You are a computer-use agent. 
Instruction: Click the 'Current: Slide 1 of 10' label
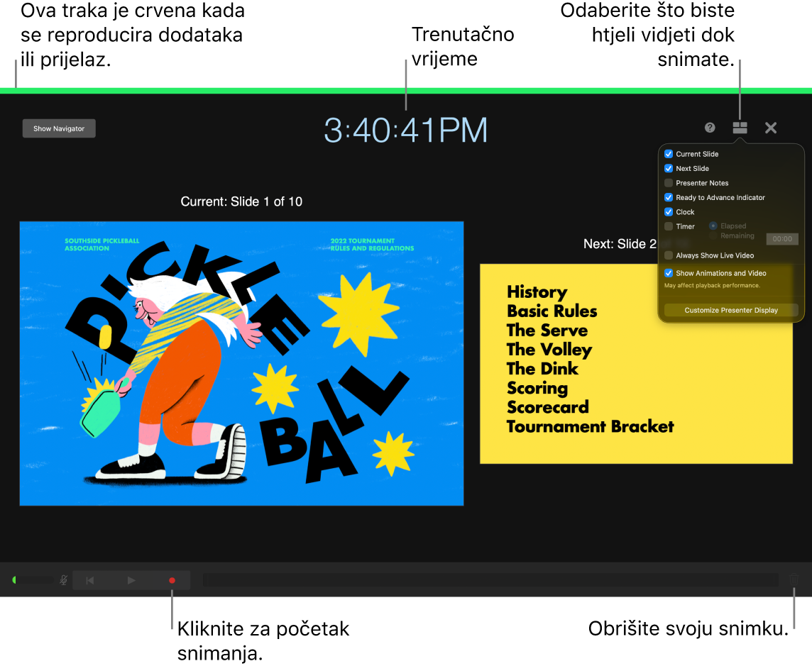[241, 202]
